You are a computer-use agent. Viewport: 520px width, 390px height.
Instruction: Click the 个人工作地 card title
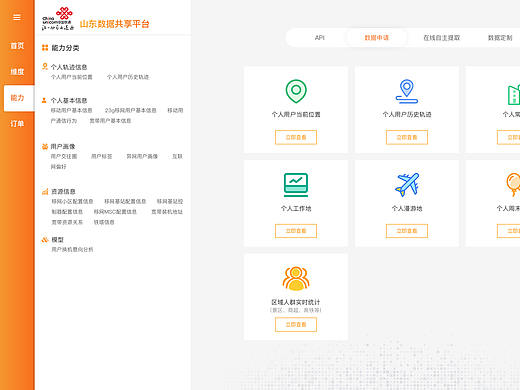296,208
